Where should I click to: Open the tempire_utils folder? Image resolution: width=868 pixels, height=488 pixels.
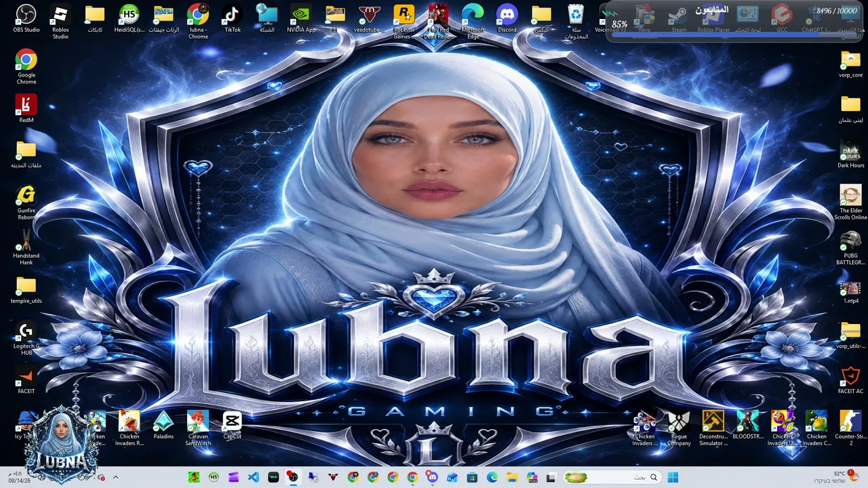tap(26, 290)
